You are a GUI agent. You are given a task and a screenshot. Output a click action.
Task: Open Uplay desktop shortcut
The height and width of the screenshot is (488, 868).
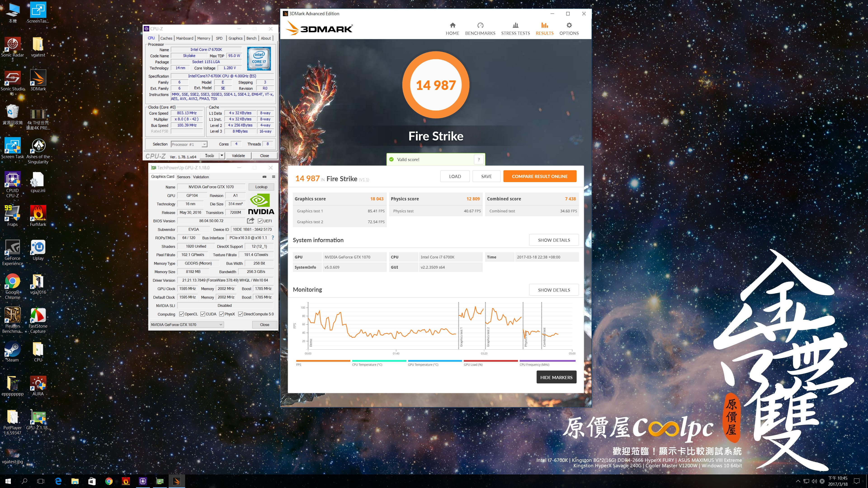tap(38, 250)
